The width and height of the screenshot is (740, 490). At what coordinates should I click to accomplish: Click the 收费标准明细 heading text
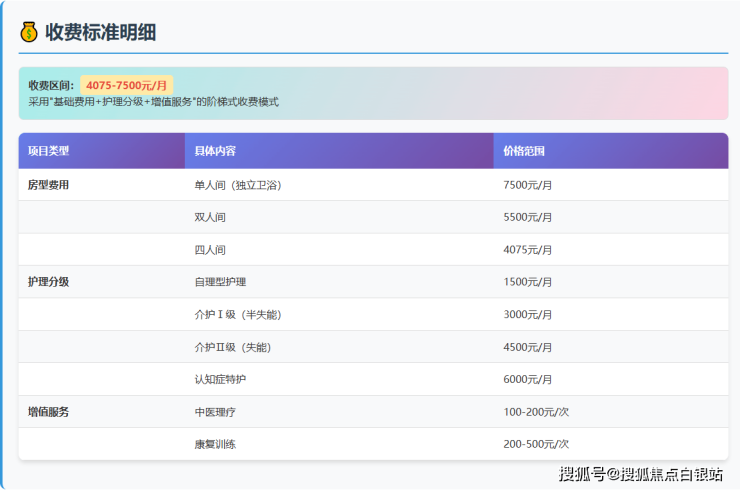click(x=101, y=32)
